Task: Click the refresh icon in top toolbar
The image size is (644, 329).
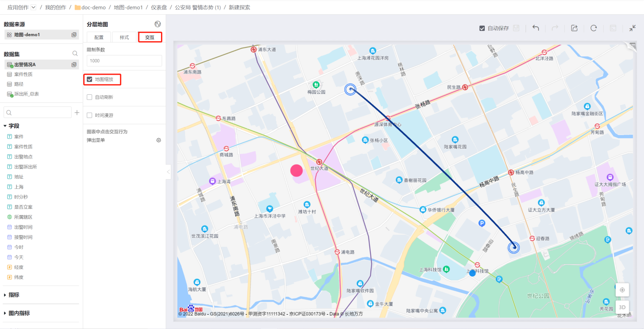Action: [593, 28]
